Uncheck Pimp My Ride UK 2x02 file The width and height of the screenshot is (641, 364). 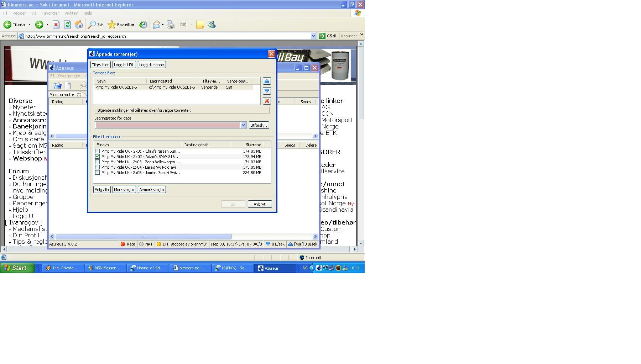[98, 157]
